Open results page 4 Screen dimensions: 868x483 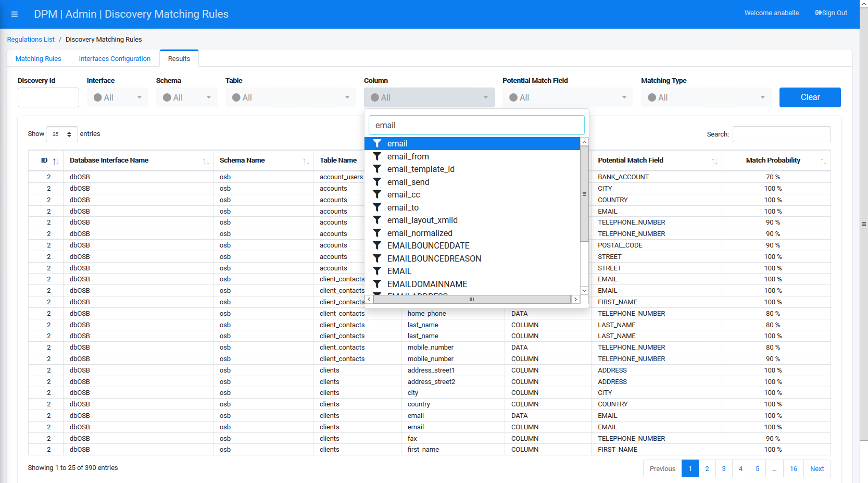[740, 468]
